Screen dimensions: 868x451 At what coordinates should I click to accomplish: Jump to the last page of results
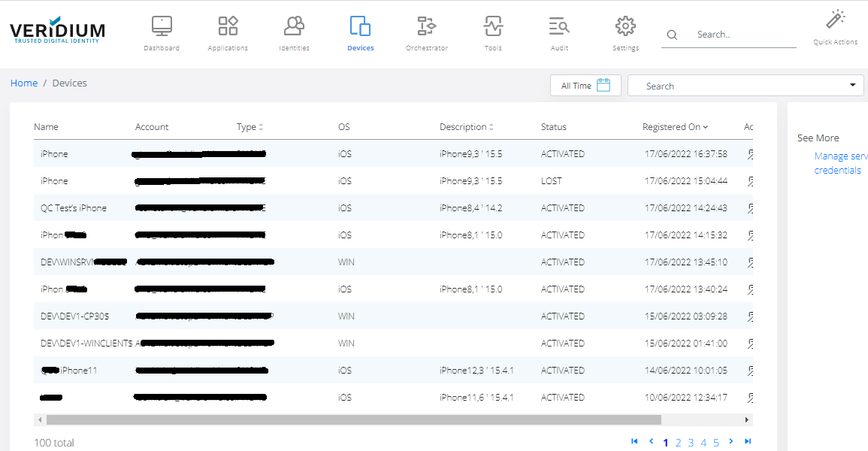(x=748, y=441)
